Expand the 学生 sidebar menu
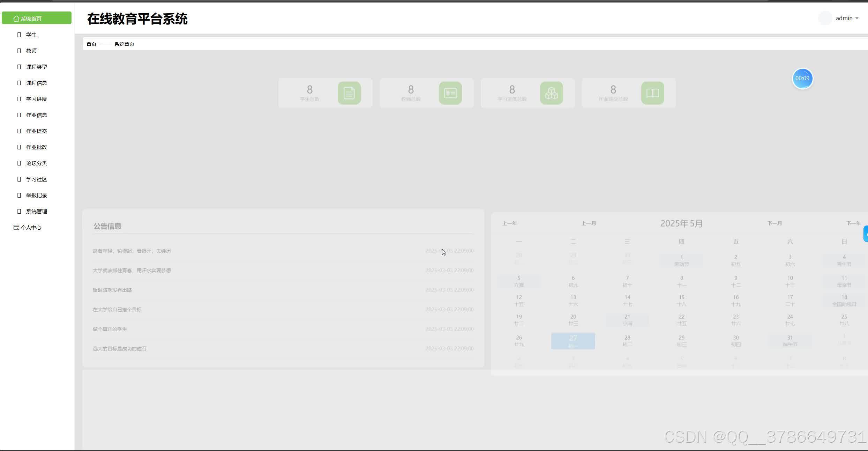The width and height of the screenshot is (868, 451). point(31,35)
